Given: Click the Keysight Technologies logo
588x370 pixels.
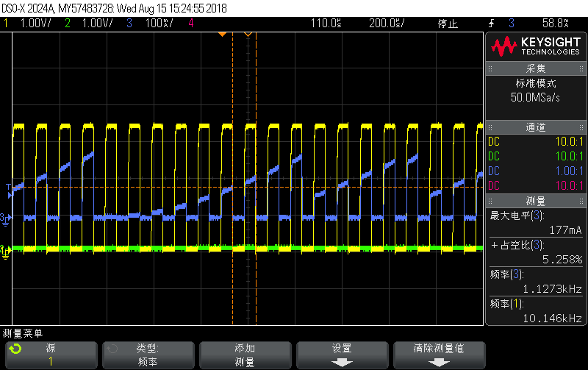Looking at the screenshot, I should pyautogui.click(x=536, y=46).
